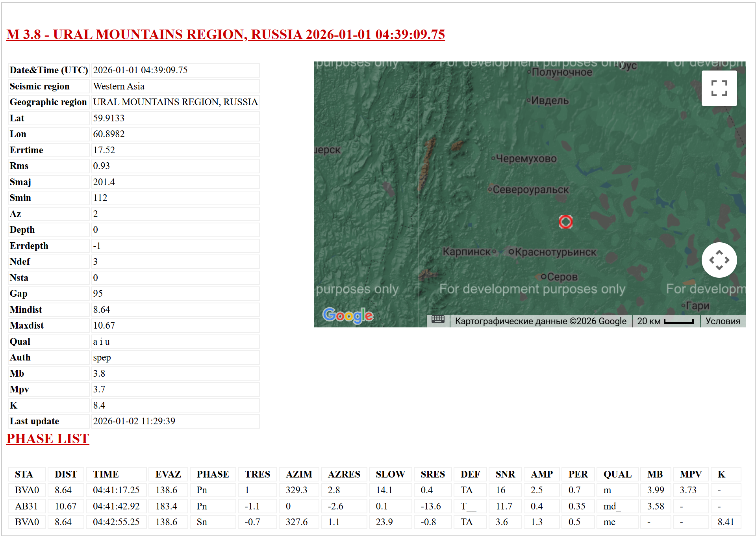Click Серов town label on map
Viewport: 756px width, 537px height.
coord(561,277)
